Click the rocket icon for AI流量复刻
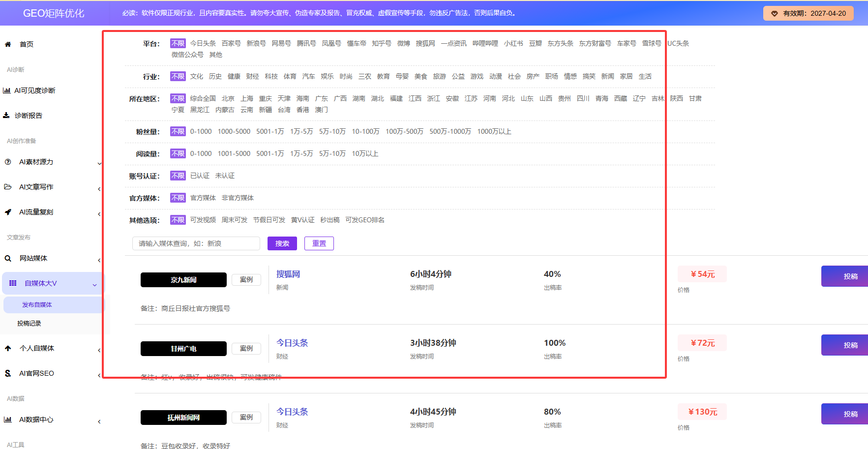 tap(8, 212)
